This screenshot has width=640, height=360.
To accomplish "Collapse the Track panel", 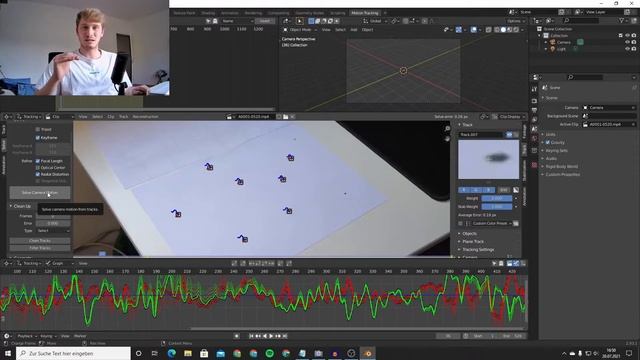I will point(466,124).
